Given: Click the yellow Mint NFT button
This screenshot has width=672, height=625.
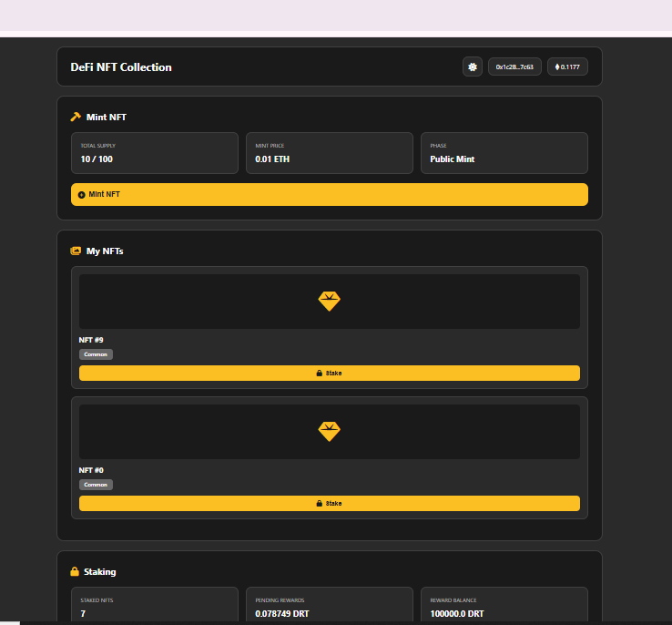Looking at the screenshot, I should tap(329, 195).
